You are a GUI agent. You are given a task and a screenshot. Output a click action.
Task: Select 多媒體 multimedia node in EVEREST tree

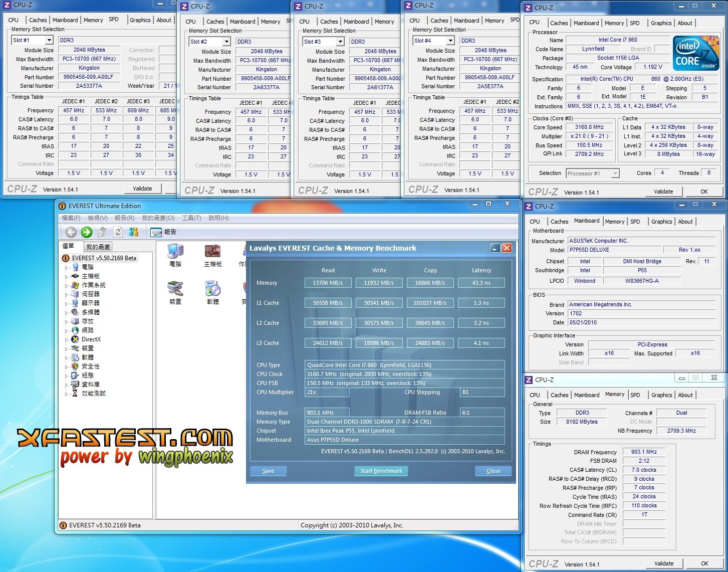point(90,312)
